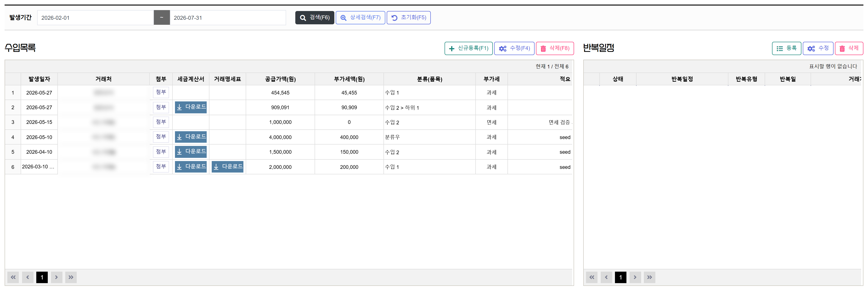Click date cell 2026-04-10

click(x=39, y=152)
